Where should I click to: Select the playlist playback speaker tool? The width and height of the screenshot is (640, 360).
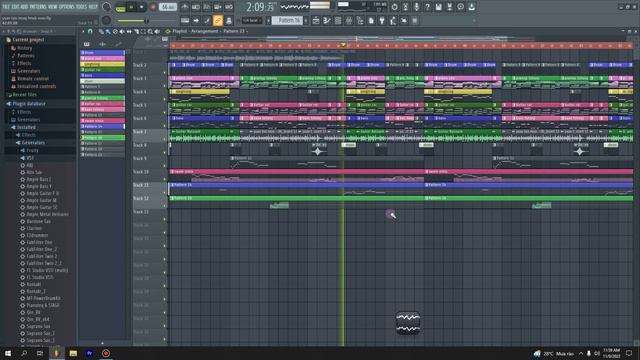pos(157,31)
